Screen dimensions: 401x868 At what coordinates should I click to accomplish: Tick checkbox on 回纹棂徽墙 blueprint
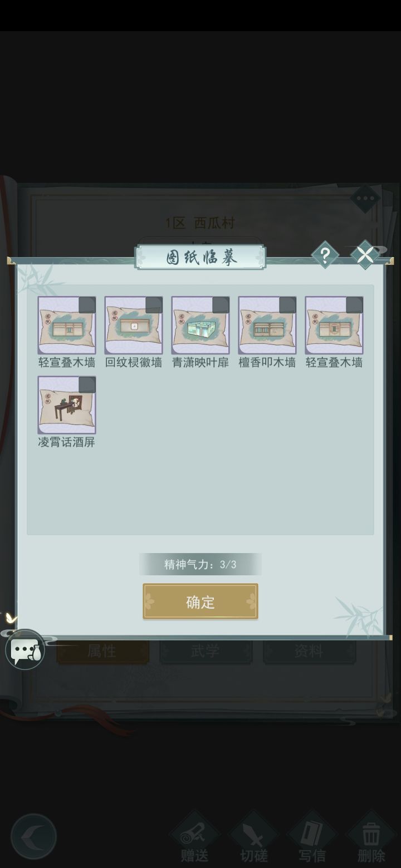click(x=154, y=305)
